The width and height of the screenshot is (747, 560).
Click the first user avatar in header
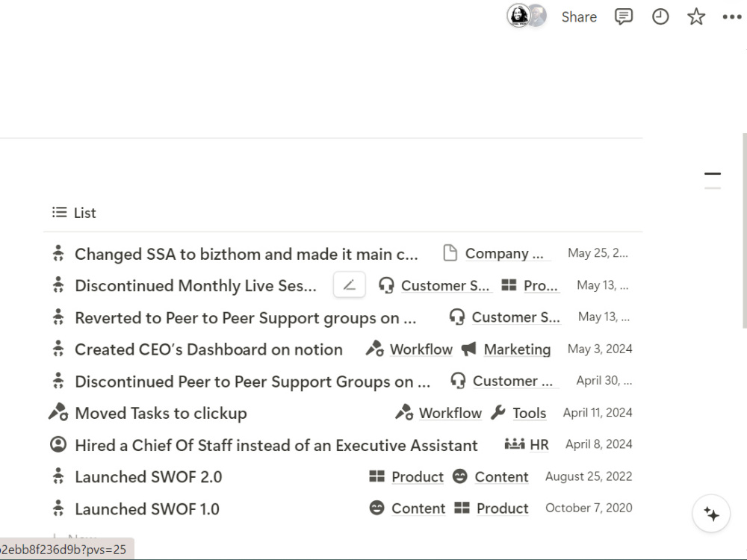[x=518, y=16]
